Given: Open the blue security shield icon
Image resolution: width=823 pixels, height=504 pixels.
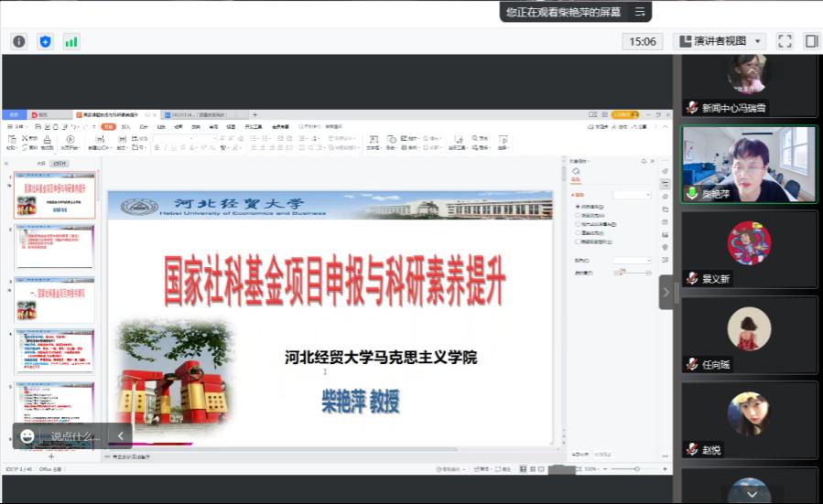Looking at the screenshot, I should tap(45, 41).
